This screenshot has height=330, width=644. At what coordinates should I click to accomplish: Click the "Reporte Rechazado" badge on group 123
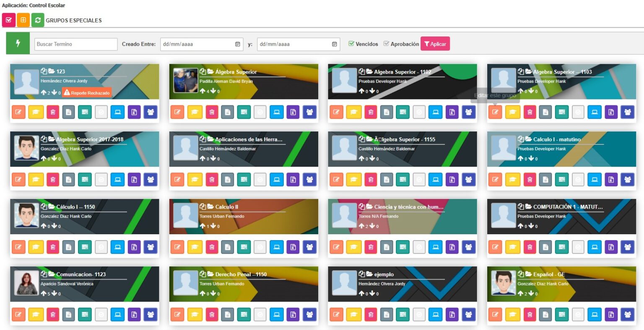coord(87,93)
